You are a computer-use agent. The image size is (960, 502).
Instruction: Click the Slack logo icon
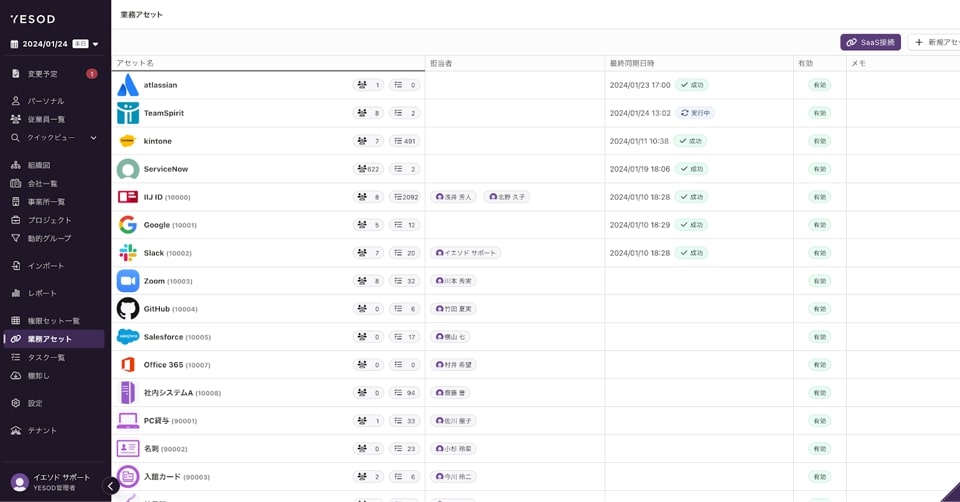point(128,253)
